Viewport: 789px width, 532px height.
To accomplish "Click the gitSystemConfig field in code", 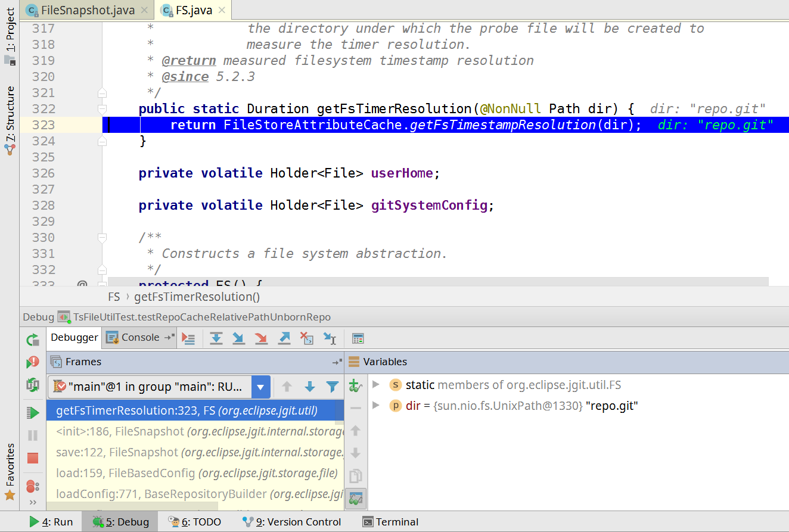I will pos(429,206).
